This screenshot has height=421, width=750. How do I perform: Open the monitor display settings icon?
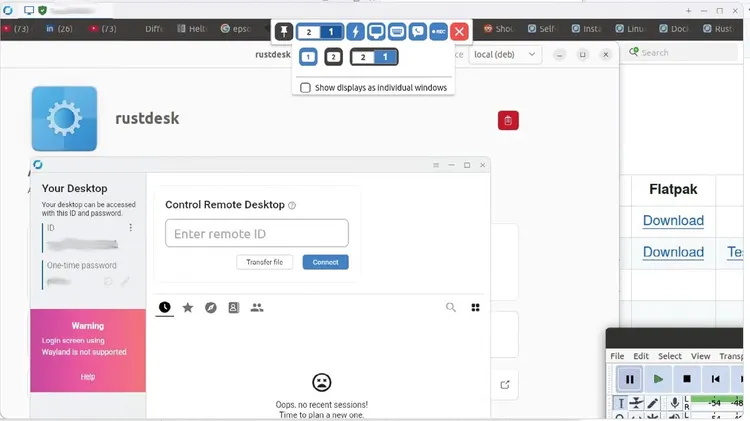(x=376, y=32)
